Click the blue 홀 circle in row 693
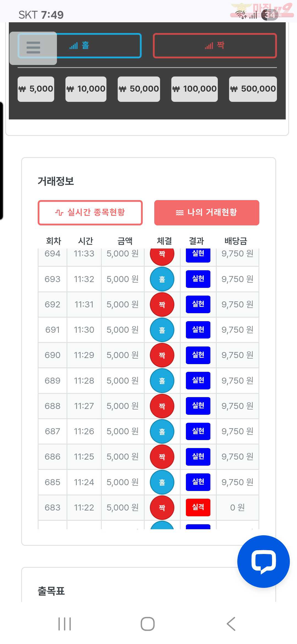Viewport: 297px width, 644px height. pyautogui.click(x=162, y=279)
